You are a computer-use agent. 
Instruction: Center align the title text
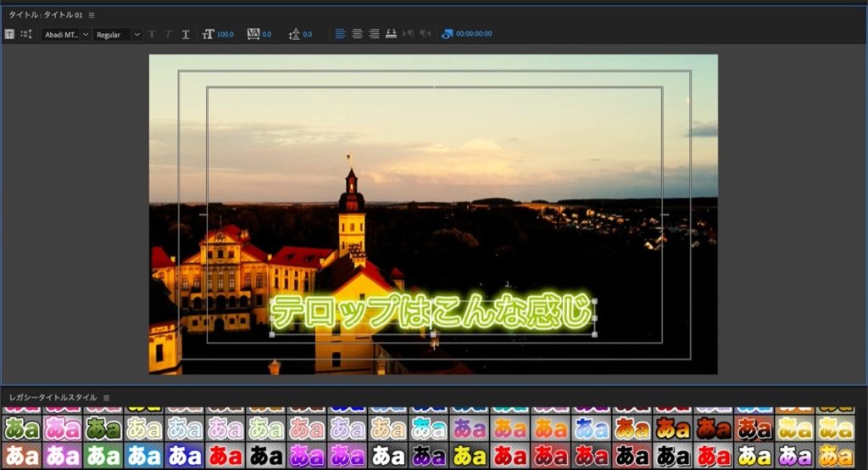[x=358, y=34]
